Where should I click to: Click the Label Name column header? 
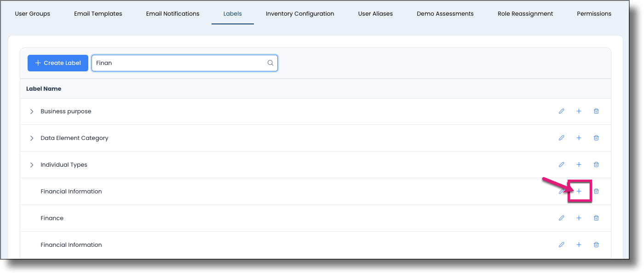44,88
